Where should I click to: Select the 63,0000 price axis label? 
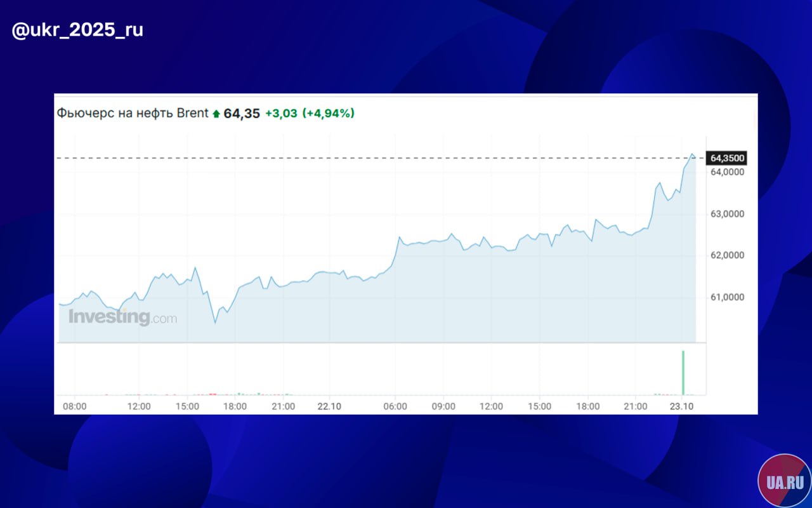(x=727, y=214)
